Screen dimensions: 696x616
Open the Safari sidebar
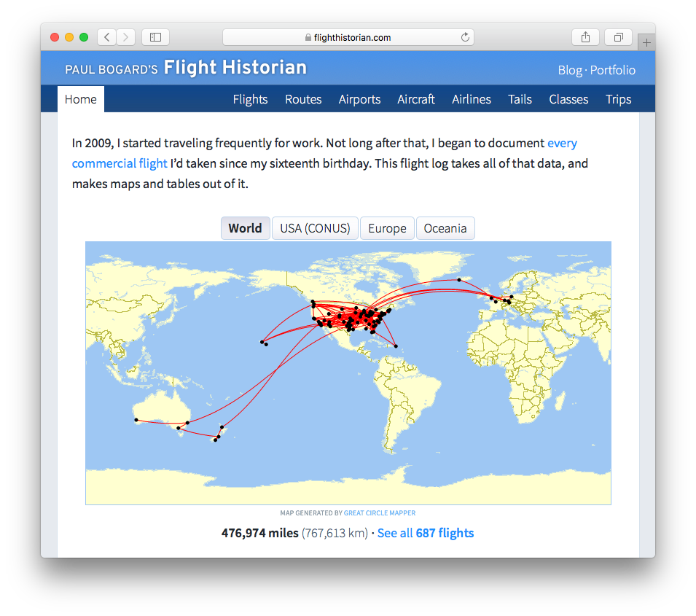tap(155, 36)
